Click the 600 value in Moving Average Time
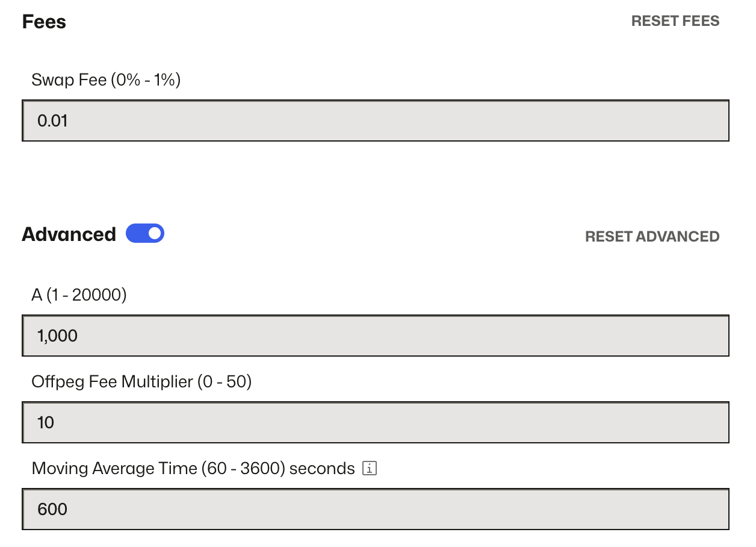 pyautogui.click(x=52, y=510)
